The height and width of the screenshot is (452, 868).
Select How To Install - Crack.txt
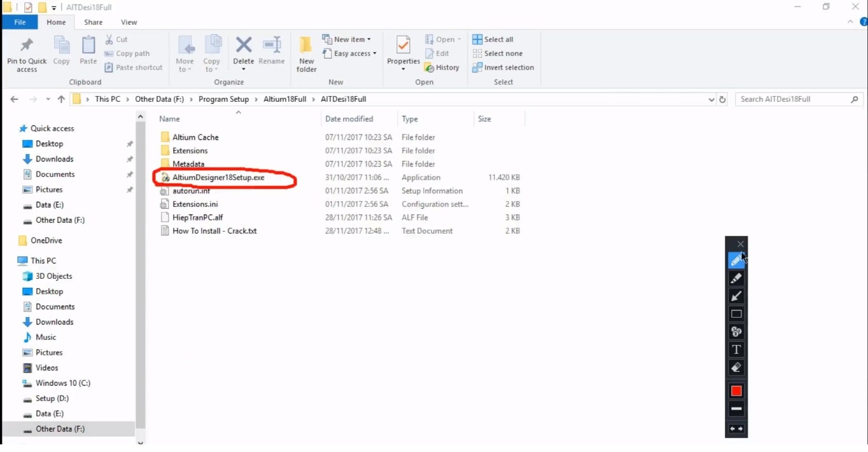pyautogui.click(x=214, y=231)
